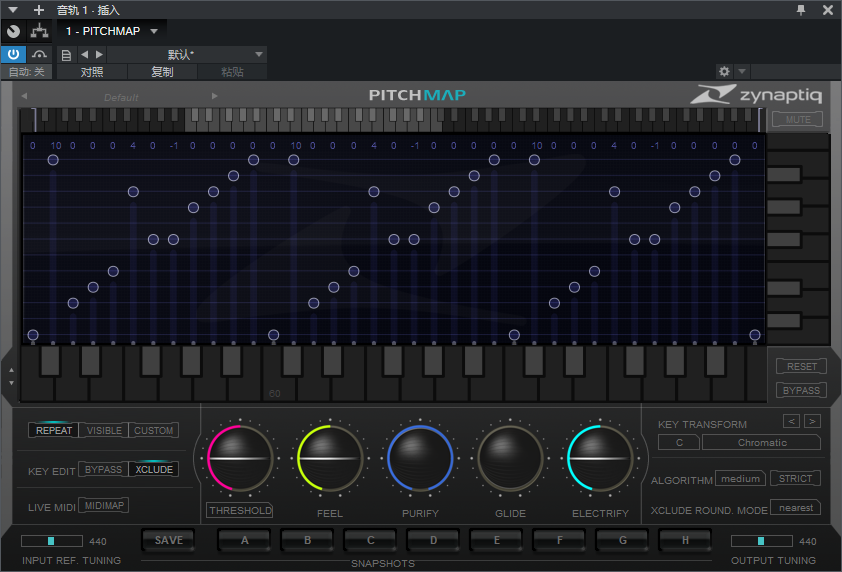The image size is (842, 572).
Task: Open the automation mode curve icon
Action: tap(39, 54)
